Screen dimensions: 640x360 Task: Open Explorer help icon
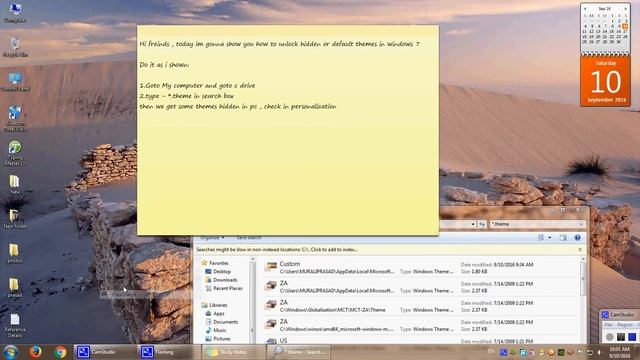[x=577, y=238]
